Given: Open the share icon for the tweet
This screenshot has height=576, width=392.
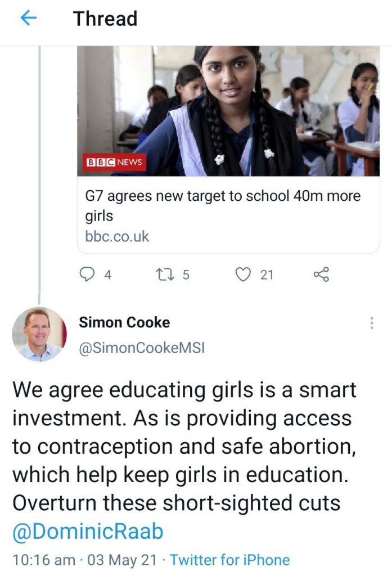Looking at the screenshot, I should tap(321, 274).
